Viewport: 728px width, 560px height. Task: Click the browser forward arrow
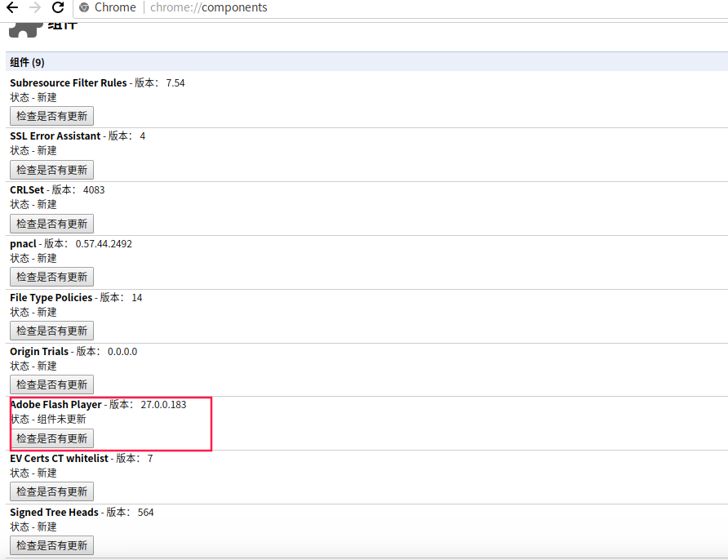(x=35, y=7)
